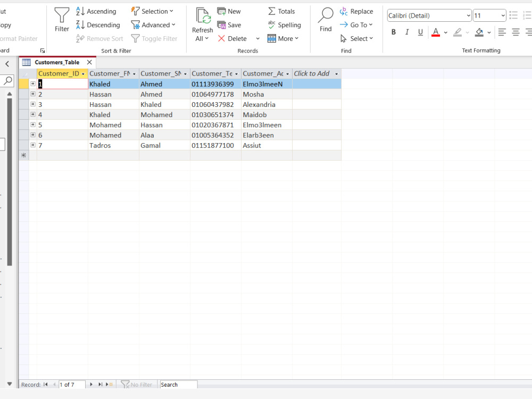The width and height of the screenshot is (532, 399).
Task: Select the Customers_Table tab
Action: pos(57,62)
